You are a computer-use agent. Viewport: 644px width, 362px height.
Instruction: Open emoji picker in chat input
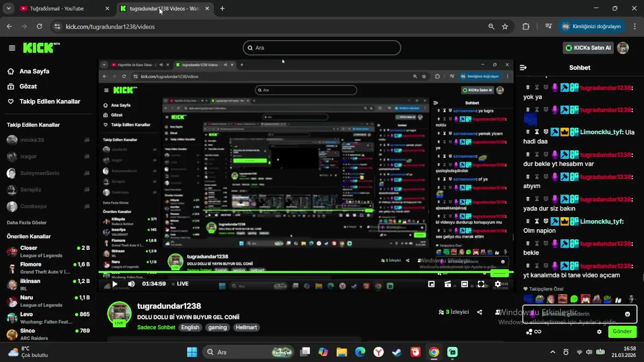(x=627, y=314)
